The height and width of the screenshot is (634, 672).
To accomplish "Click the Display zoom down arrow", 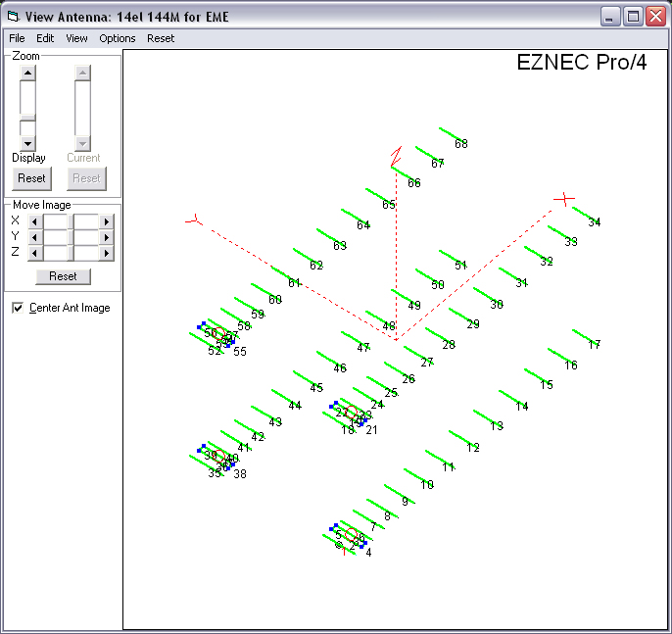I will click(27, 144).
